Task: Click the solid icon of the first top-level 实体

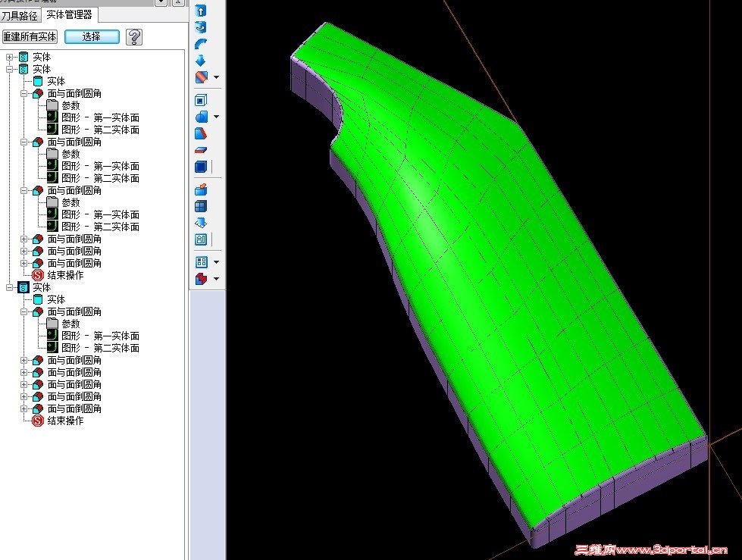Action: coord(23,58)
